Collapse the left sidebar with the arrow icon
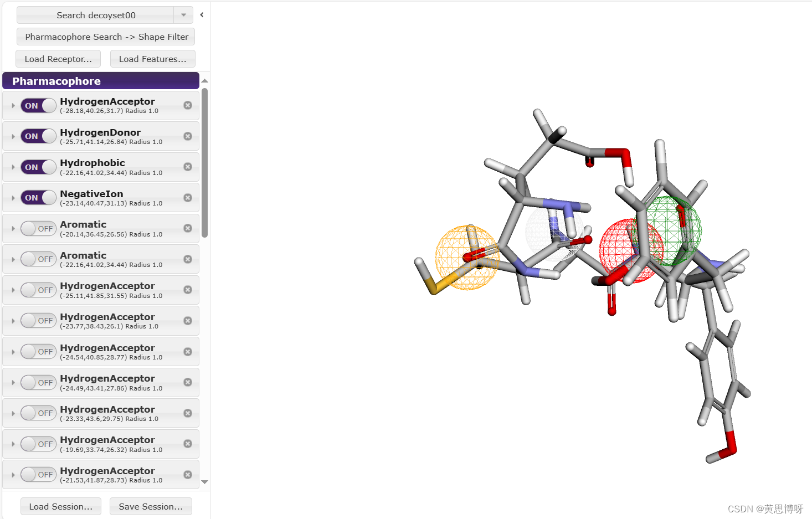The height and width of the screenshot is (519, 812). tap(202, 15)
